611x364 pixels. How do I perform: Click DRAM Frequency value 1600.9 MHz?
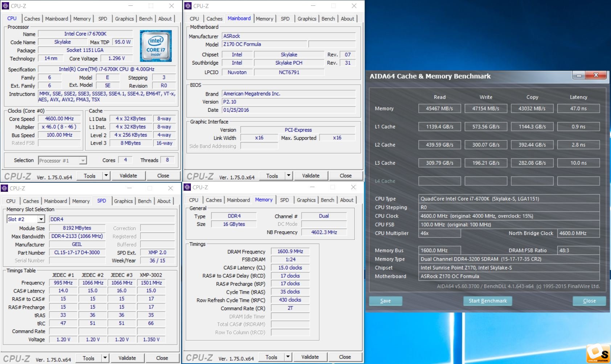tap(290, 251)
